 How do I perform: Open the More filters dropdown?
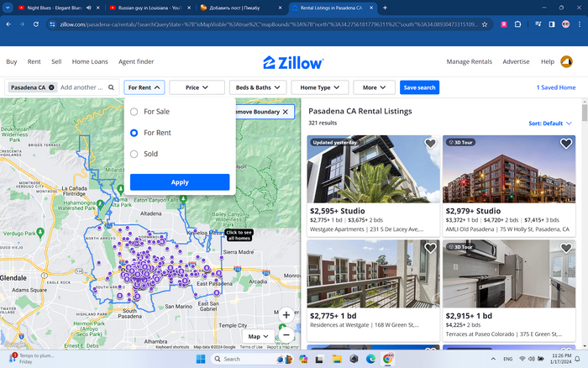(x=374, y=87)
